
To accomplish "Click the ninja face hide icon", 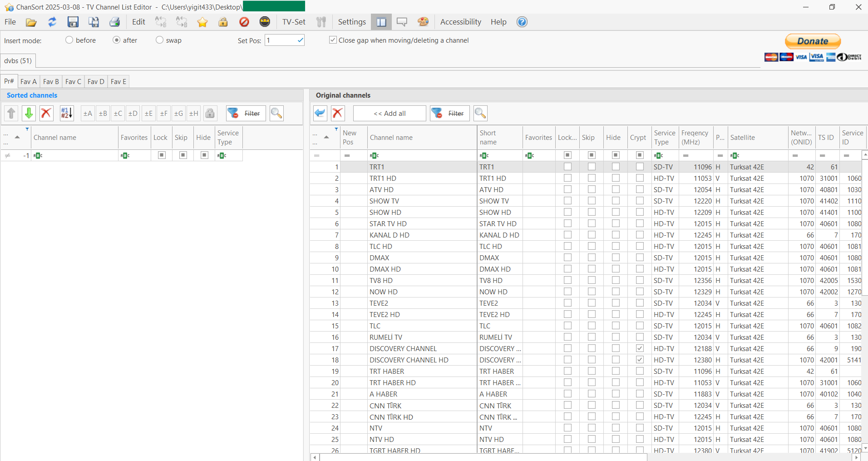I will click(265, 22).
